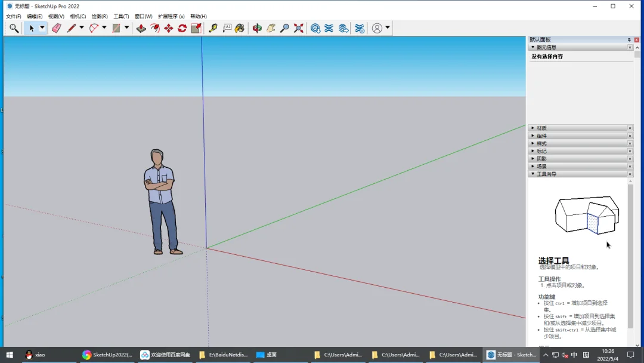Open the Arc tool dropdown arrow
This screenshot has width=644, height=363.
tap(104, 28)
